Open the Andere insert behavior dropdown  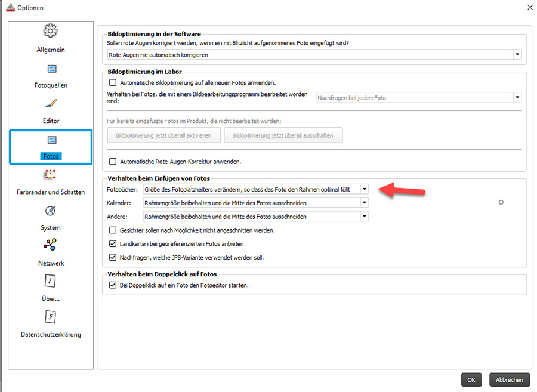click(255, 217)
